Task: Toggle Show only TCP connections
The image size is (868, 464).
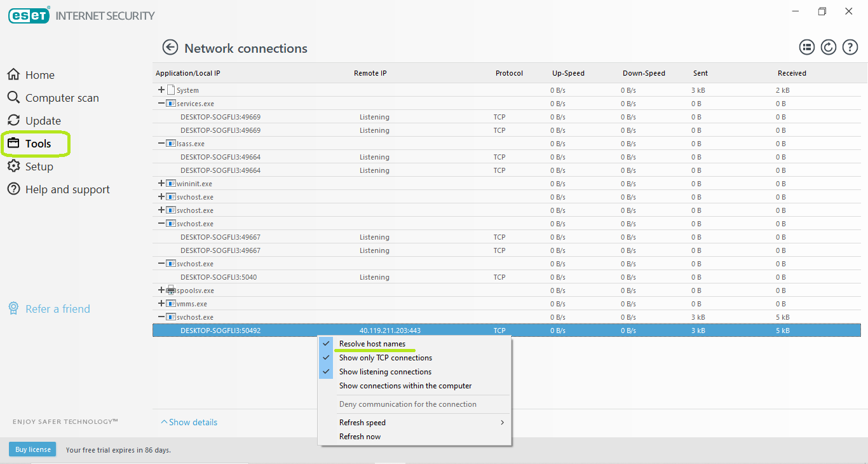Action: [385, 358]
